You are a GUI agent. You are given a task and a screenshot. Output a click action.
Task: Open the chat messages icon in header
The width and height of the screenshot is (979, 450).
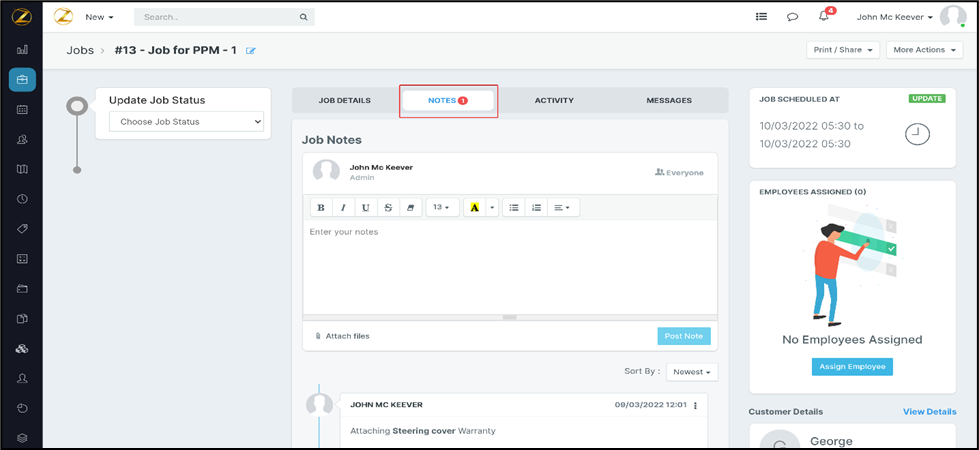pos(792,17)
